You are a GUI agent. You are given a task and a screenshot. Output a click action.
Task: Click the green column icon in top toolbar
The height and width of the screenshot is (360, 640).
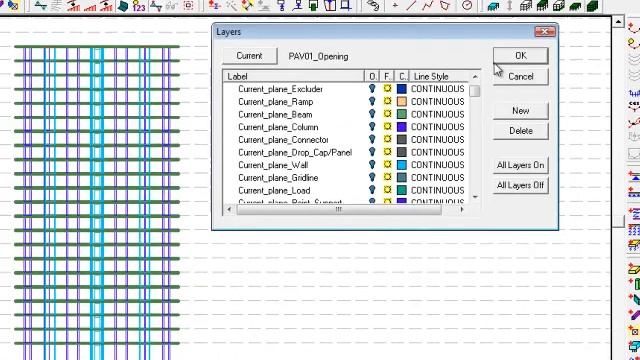313,6
